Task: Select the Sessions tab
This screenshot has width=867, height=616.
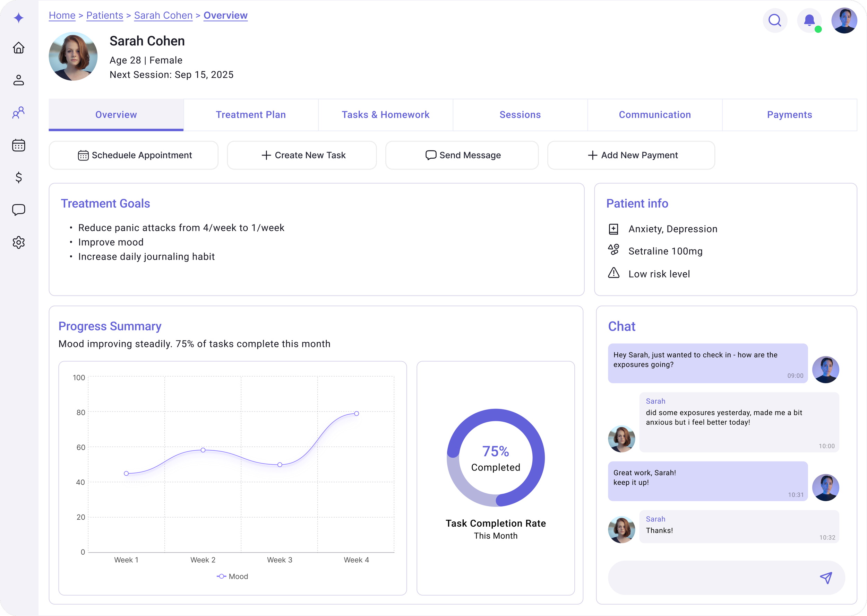Action: tap(520, 115)
